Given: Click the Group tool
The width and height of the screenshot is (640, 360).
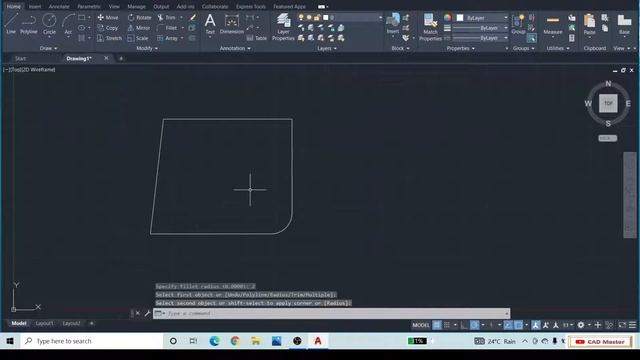Looking at the screenshot, I should tap(518, 23).
